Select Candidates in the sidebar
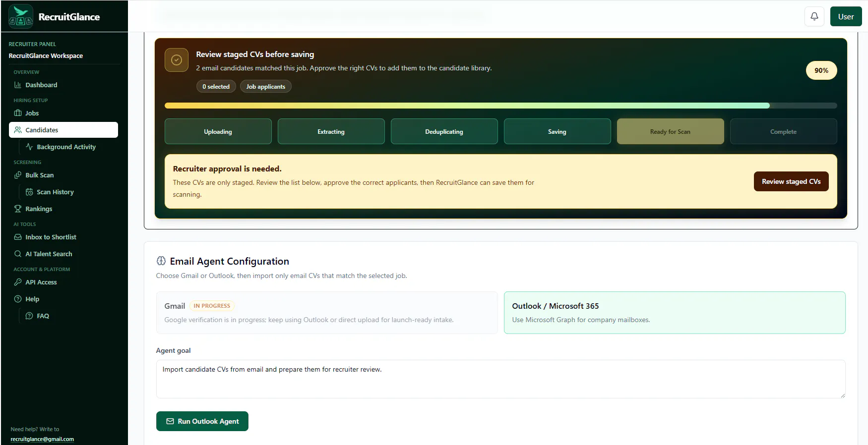Image resolution: width=868 pixels, height=445 pixels. [x=63, y=130]
